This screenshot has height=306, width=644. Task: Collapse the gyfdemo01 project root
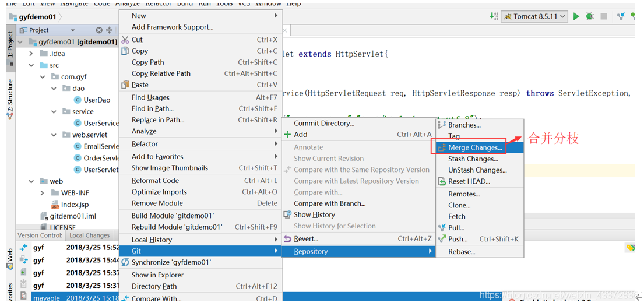pos(20,42)
